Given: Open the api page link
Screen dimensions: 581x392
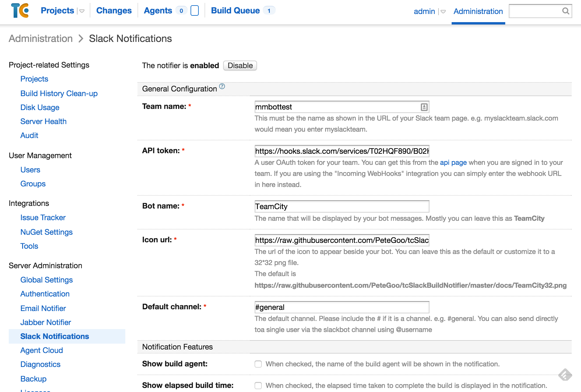Looking at the screenshot, I should pyautogui.click(x=453, y=163).
